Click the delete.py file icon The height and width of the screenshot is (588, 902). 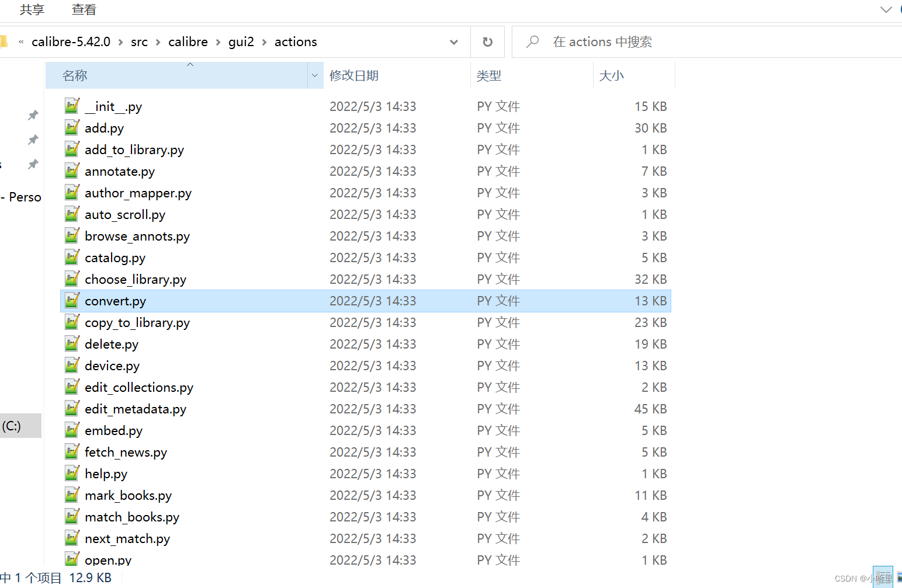pos(72,343)
